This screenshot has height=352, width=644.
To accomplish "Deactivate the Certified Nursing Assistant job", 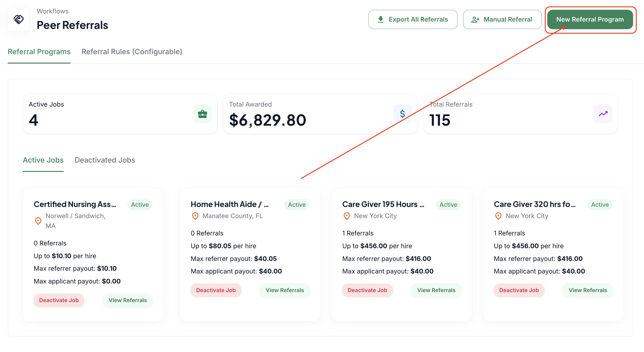I will click(x=59, y=300).
